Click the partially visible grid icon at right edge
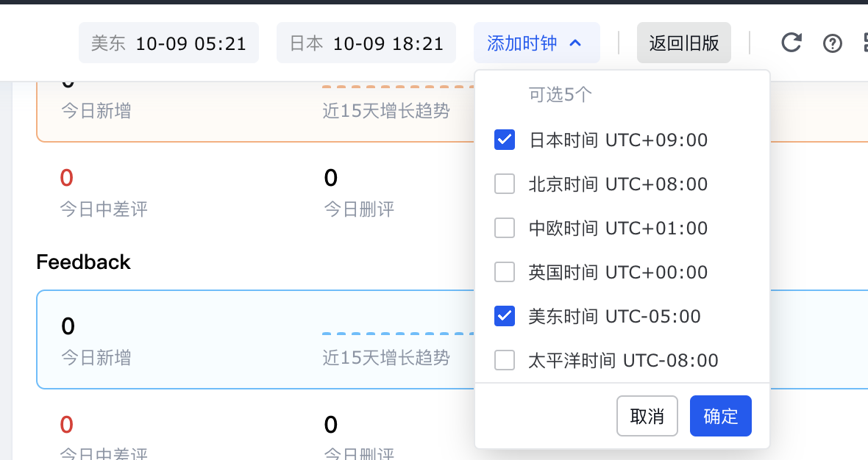The width and height of the screenshot is (868, 460). click(x=864, y=43)
